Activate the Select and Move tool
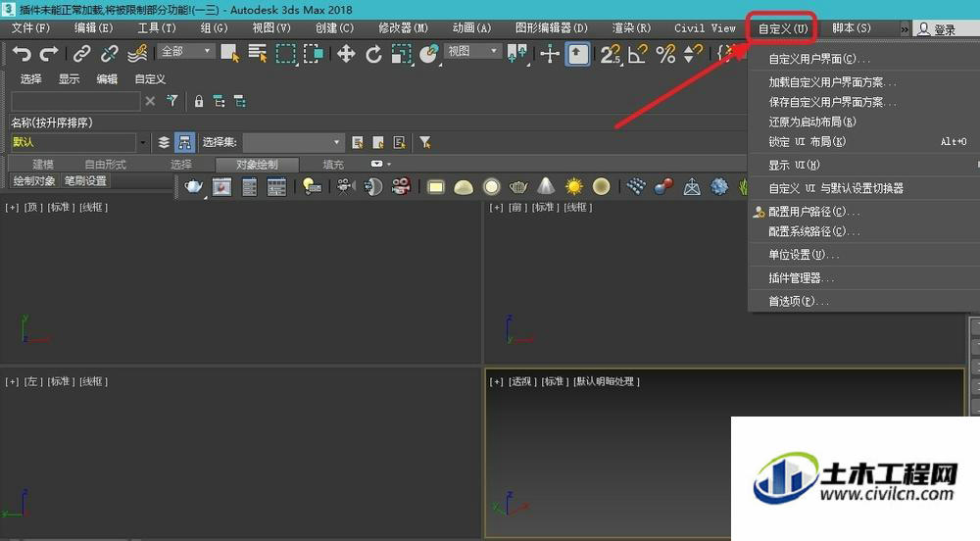Viewport: 980px width, 541px height. click(x=346, y=54)
